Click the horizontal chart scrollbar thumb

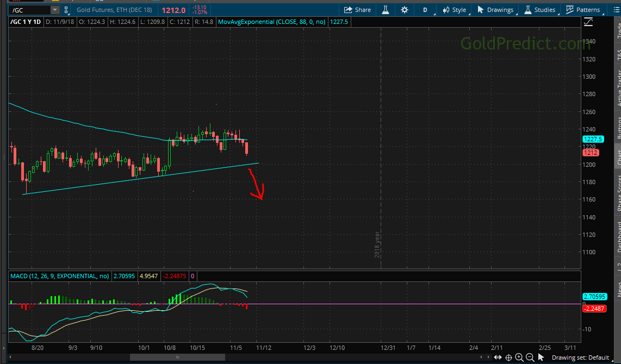pyautogui.click(x=177, y=357)
